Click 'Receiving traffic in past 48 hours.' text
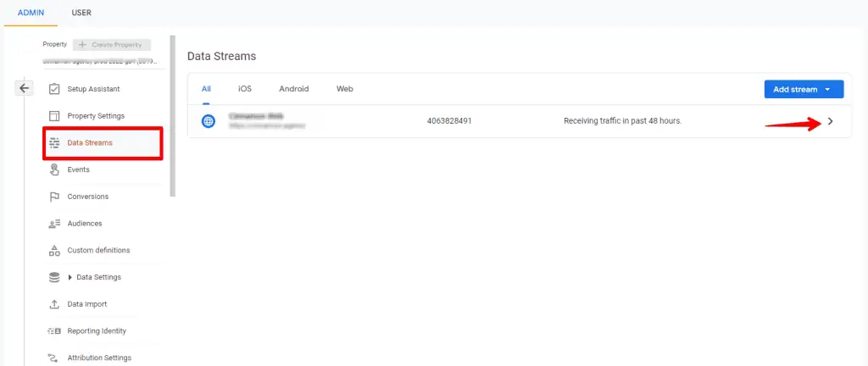The height and width of the screenshot is (366, 868). pyautogui.click(x=622, y=120)
